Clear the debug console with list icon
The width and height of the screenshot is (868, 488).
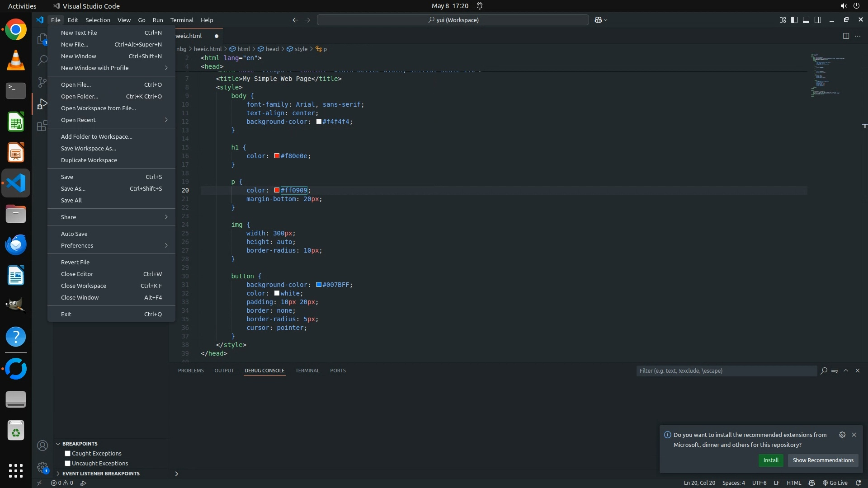click(835, 371)
